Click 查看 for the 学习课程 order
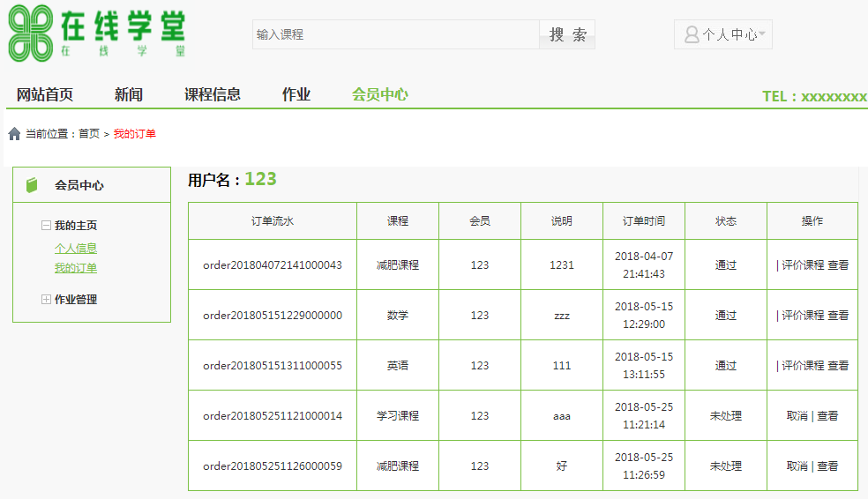Image resolution: width=868 pixels, height=499 pixels. click(827, 416)
